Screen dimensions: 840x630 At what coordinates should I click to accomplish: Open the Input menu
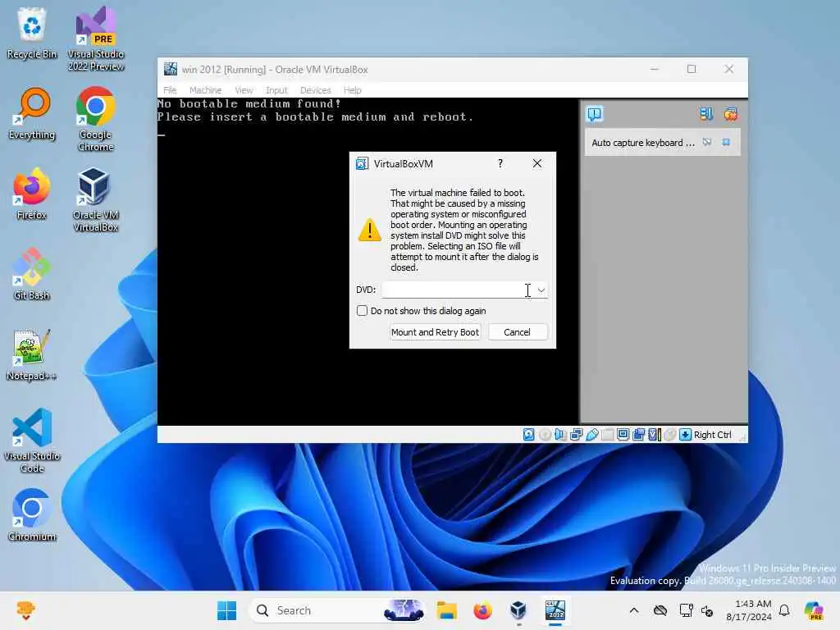point(276,90)
